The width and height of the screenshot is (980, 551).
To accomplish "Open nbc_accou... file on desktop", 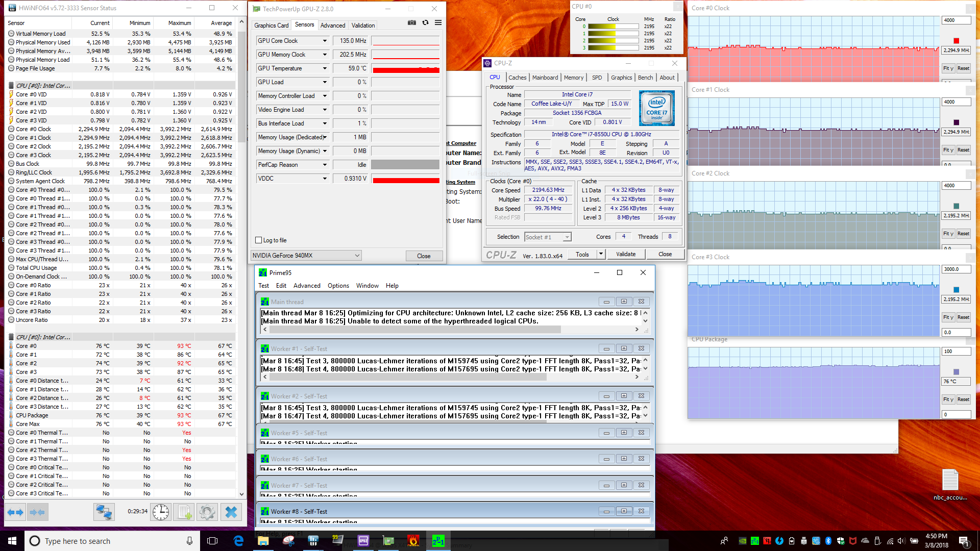I will pyautogui.click(x=950, y=485).
